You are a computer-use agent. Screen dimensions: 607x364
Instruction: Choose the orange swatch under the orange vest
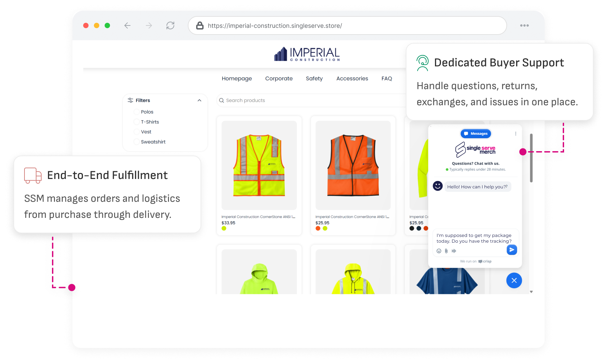[318, 229]
